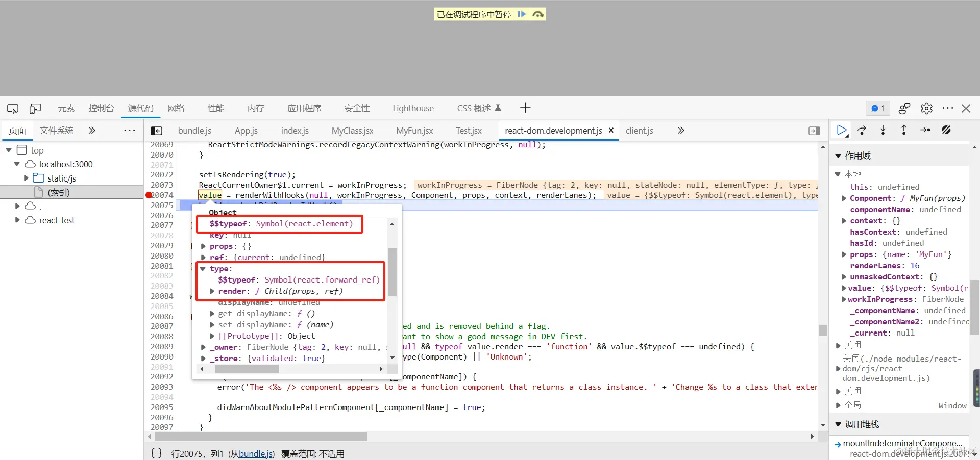Close the DevTools panel
Viewport: 980px width, 460px height.
coord(966,108)
